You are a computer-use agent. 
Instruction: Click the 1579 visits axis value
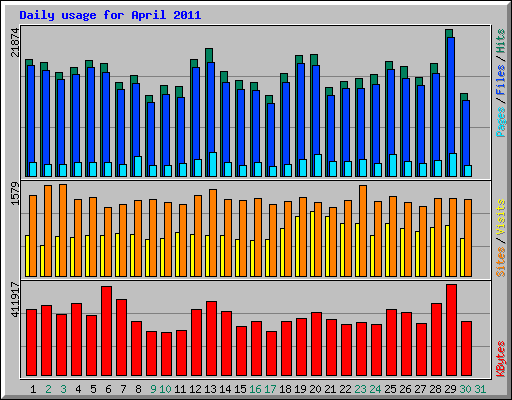pyautogui.click(x=15, y=193)
